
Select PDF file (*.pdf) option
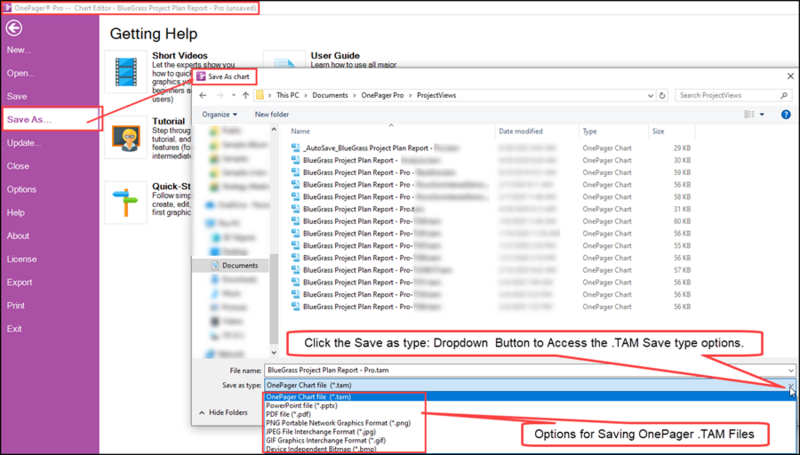coord(288,414)
